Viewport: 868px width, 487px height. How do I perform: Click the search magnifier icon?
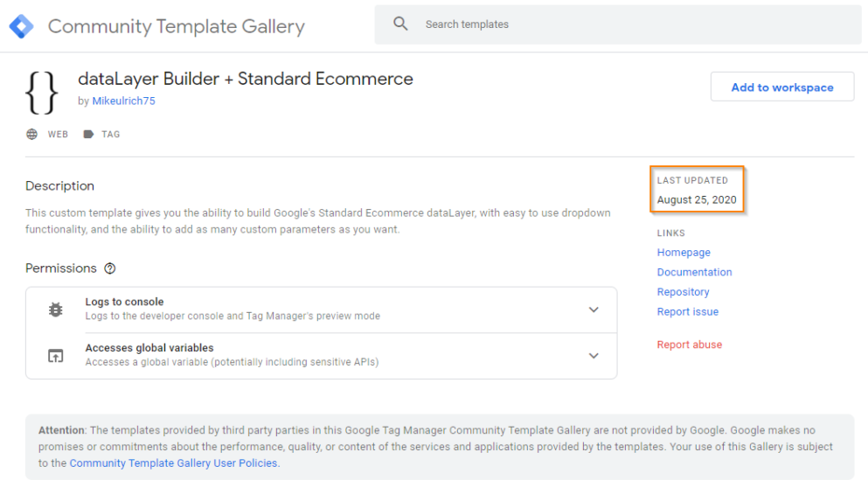pyautogui.click(x=400, y=24)
